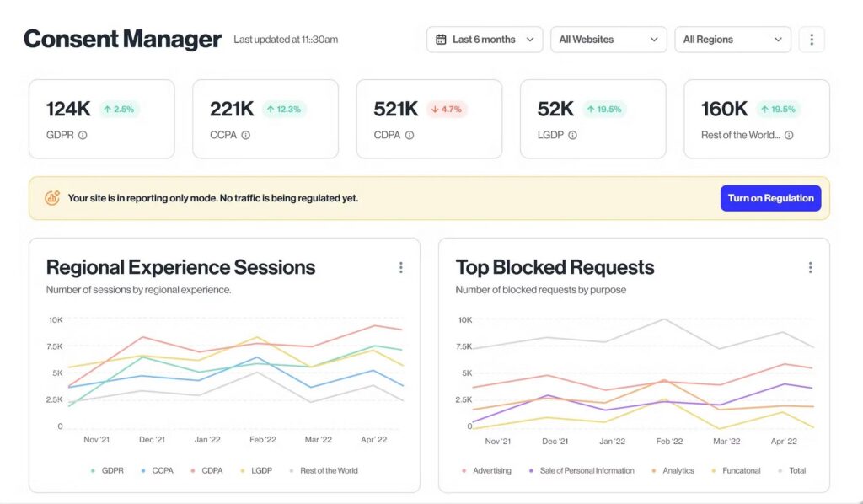This screenshot has height=504, width=863.
Task: Toggle CCPA series in sessions legend
Action: click(157, 470)
